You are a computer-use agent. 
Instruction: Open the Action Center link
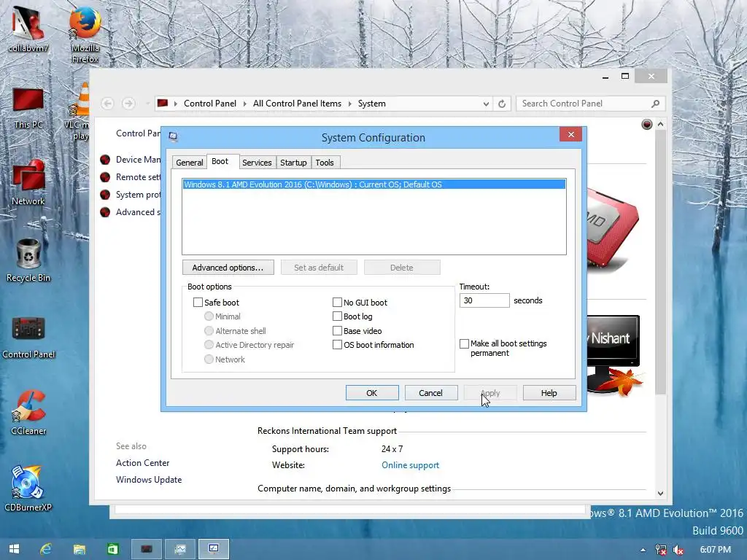142,463
